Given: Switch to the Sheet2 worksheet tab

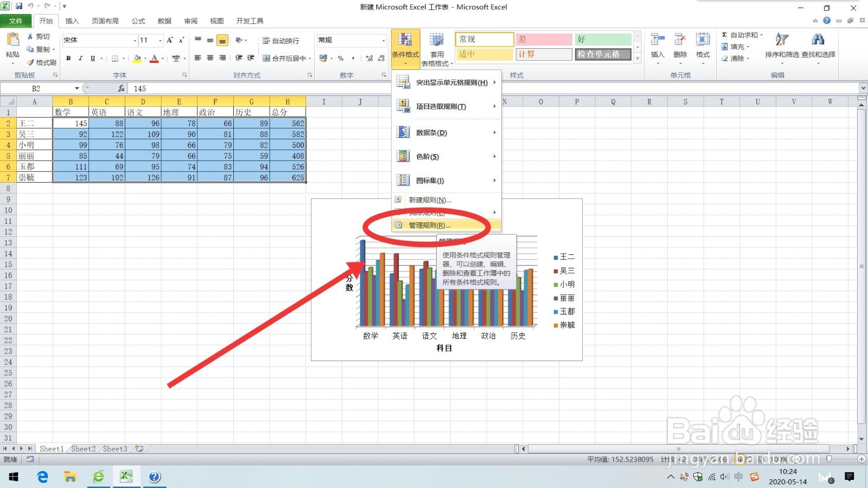Looking at the screenshot, I should click(83, 449).
